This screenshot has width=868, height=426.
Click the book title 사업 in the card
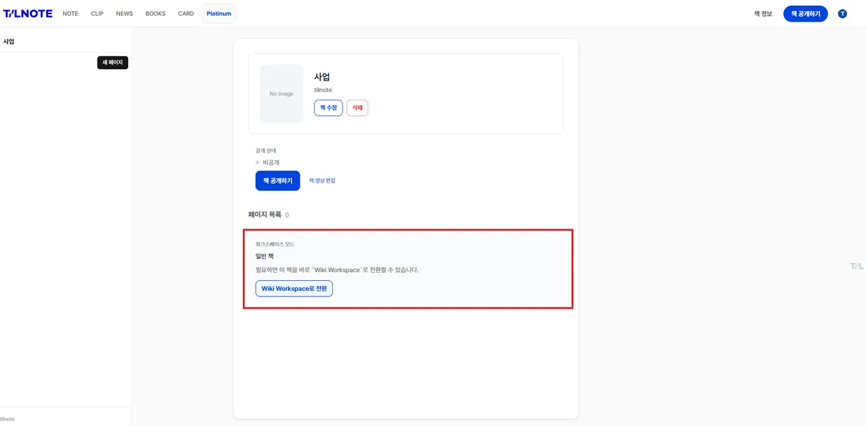tap(322, 77)
